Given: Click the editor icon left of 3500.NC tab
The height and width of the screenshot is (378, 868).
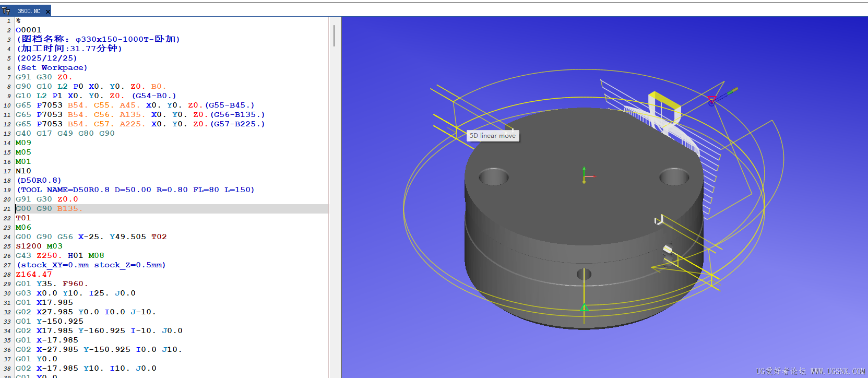Looking at the screenshot, I should 6,10.
